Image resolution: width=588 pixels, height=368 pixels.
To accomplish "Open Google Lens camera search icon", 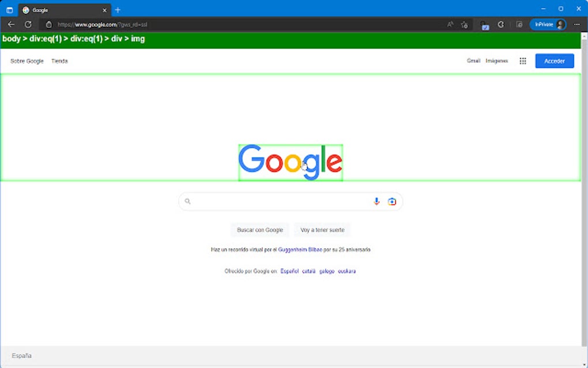I will click(x=392, y=201).
